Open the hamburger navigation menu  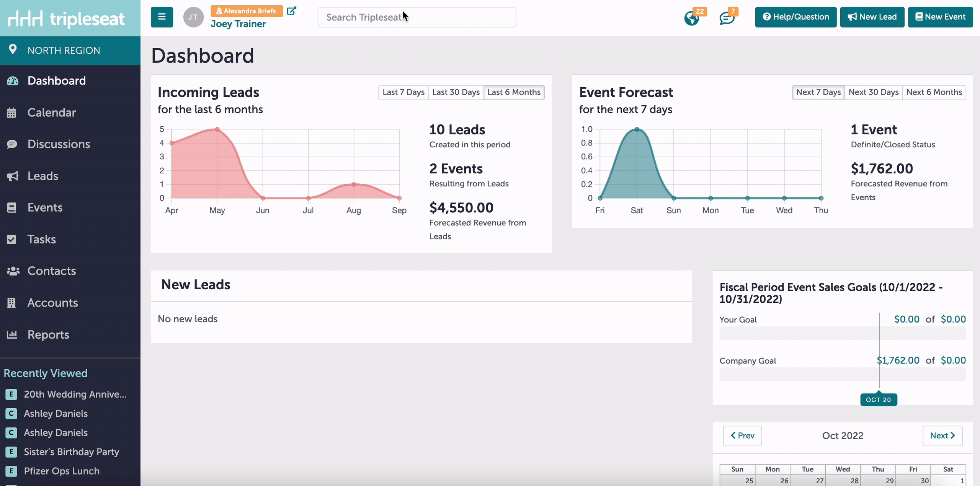click(161, 17)
